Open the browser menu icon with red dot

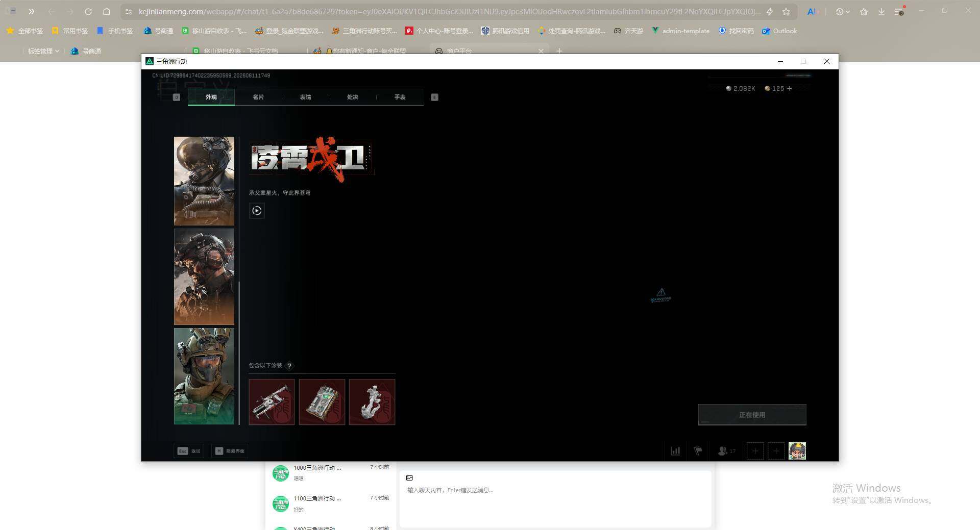coord(899,11)
